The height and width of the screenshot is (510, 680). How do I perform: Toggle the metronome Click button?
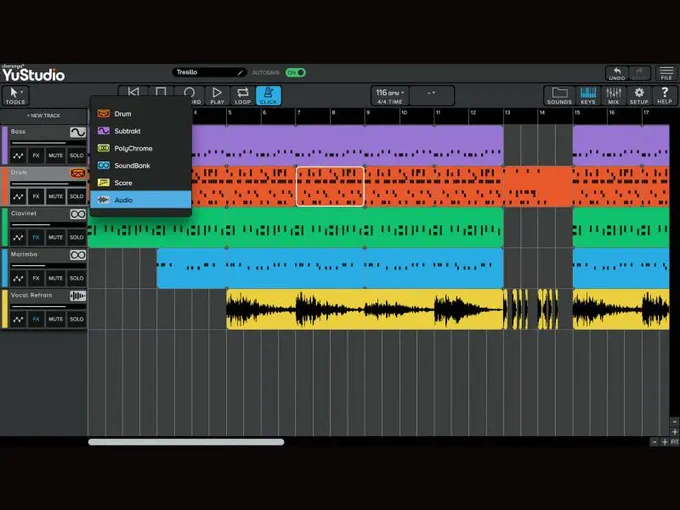(268, 96)
